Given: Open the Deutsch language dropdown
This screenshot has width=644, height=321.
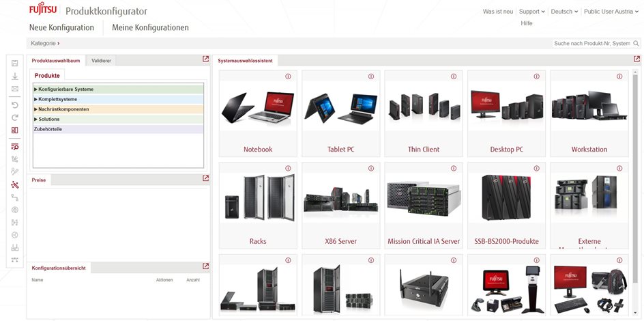Looking at the screenshot, I should [x=564, y=12].
